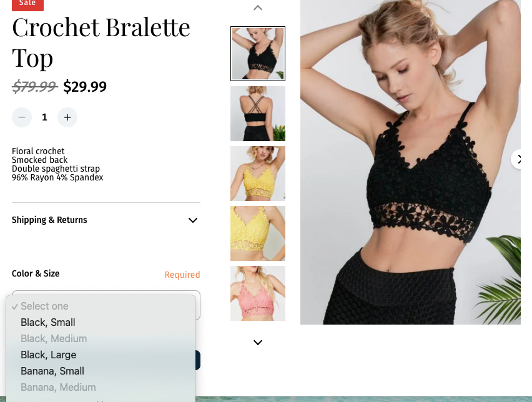This screenshot has height=402, width=532.
Task: Expand the Shipping & Returns chevron
Action: tap(193, 220)
